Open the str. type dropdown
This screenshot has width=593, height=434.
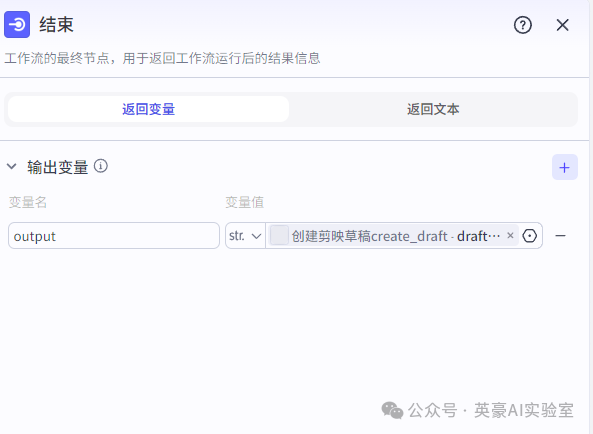(x=245, y=236)
